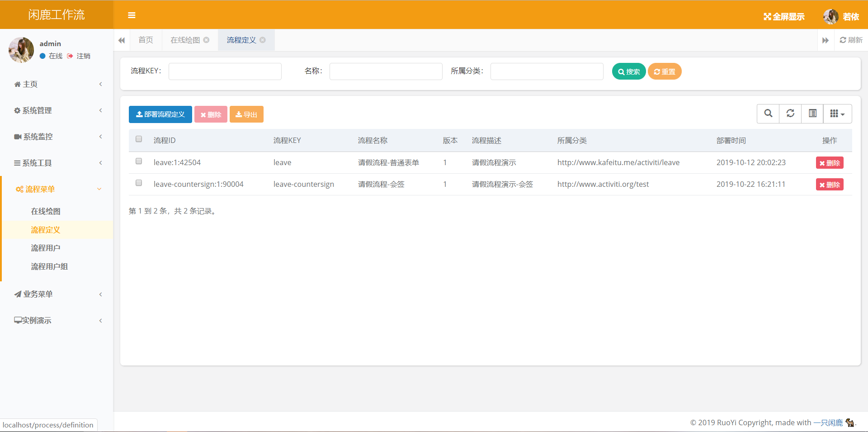
Task: Open the 一只闲鹿 footer link
Action: tap(828, 423)
